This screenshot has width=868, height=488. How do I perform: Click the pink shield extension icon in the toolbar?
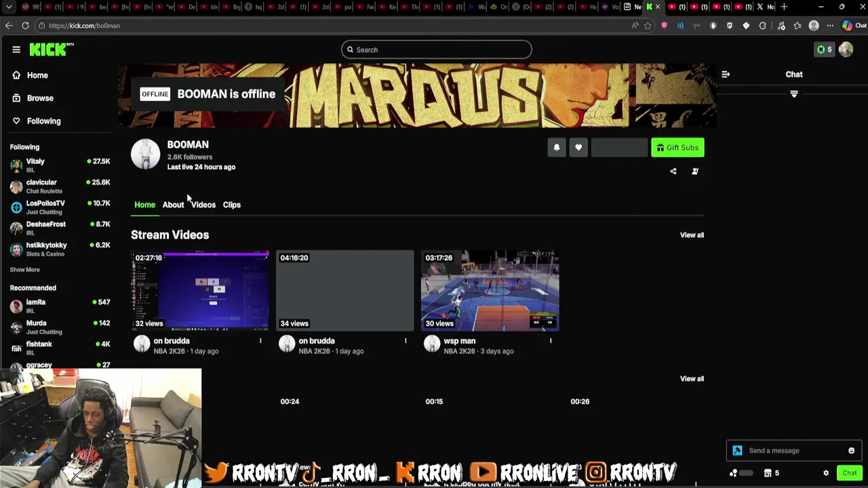click(664, 26)
